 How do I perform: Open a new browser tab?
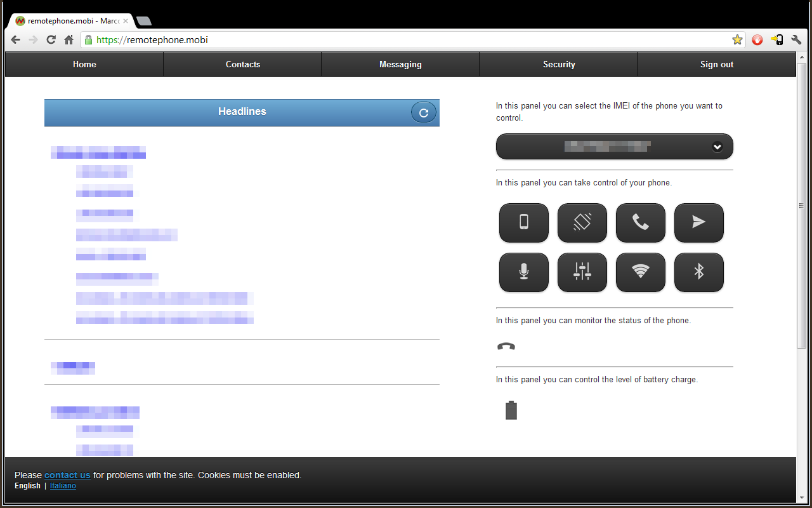[144, 21]
